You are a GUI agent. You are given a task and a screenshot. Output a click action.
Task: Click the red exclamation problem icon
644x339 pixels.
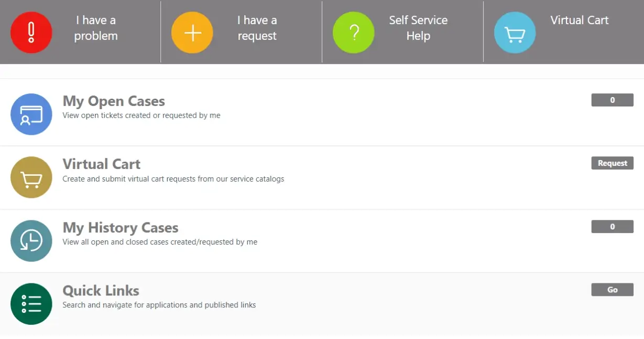click(x=31, y=33)
